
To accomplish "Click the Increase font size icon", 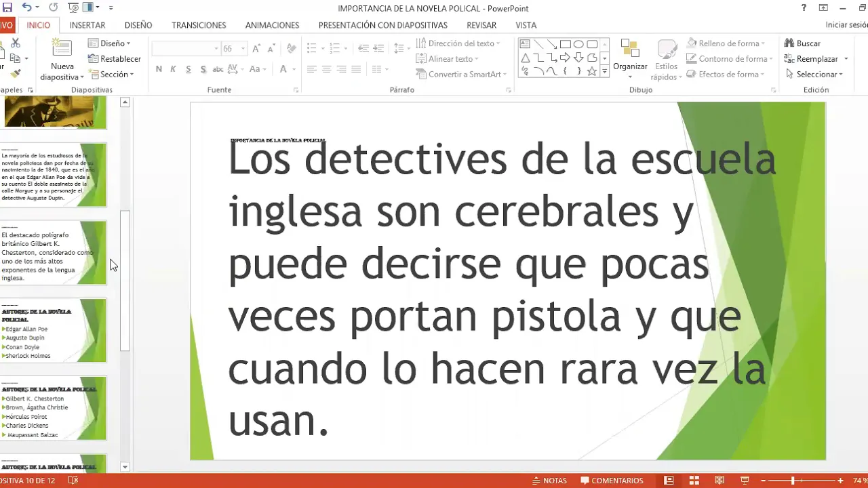I will click(x=256, y=49).
